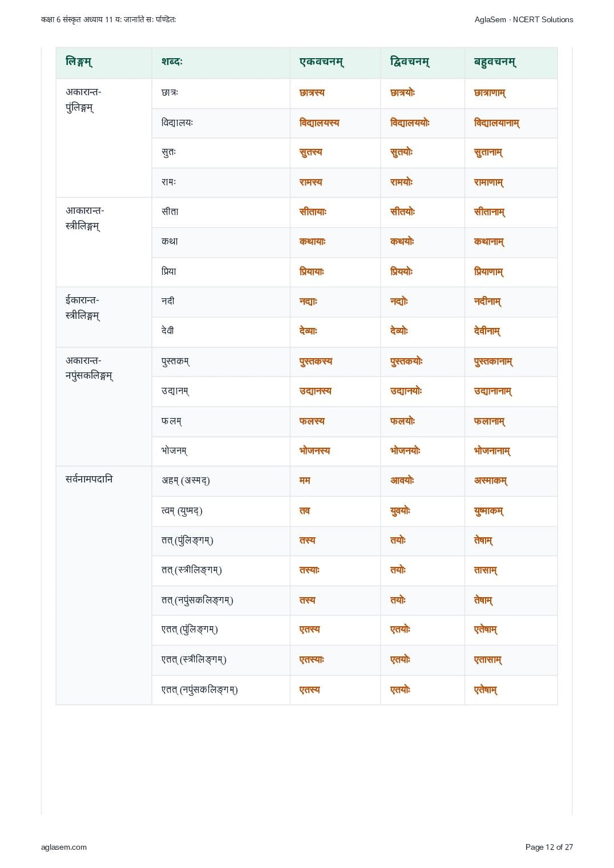Select the सीतायाः cell
Viewport: 614px width, 868px height.
(x=313, y=212)
